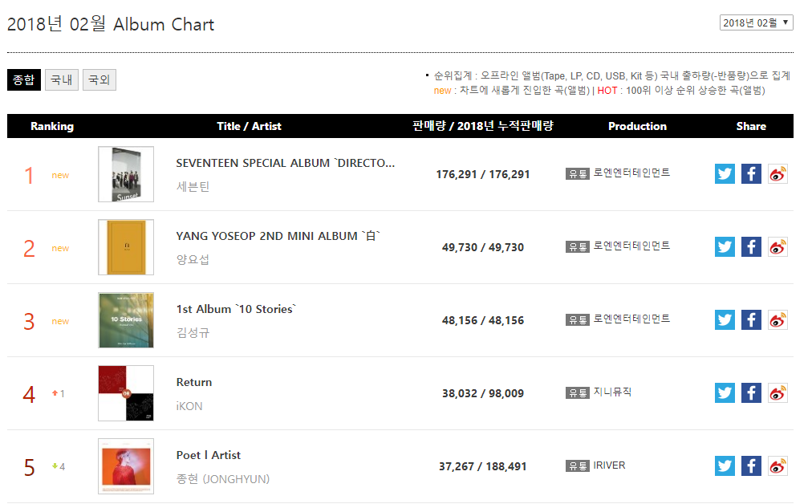Click the 10 Stories album cover
Screen dimensions: 812x504
click(126, 320)
